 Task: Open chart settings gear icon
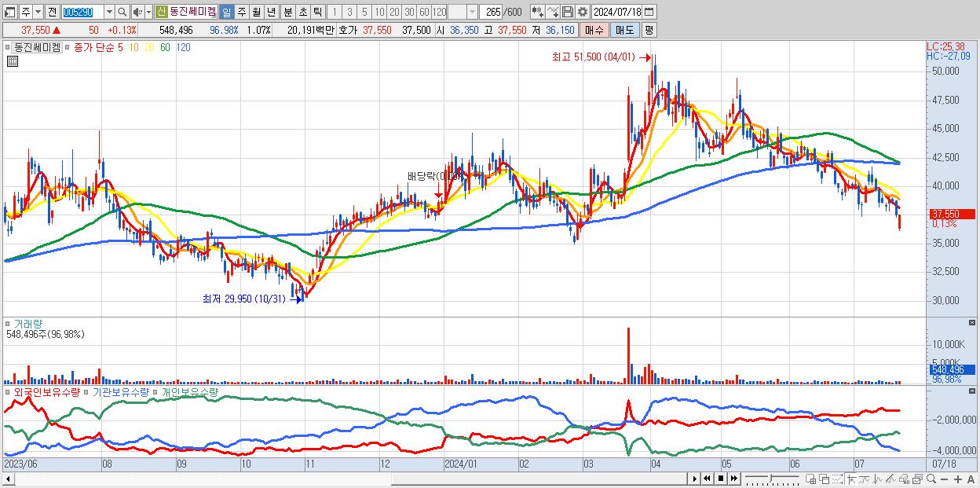pos(583,12)
